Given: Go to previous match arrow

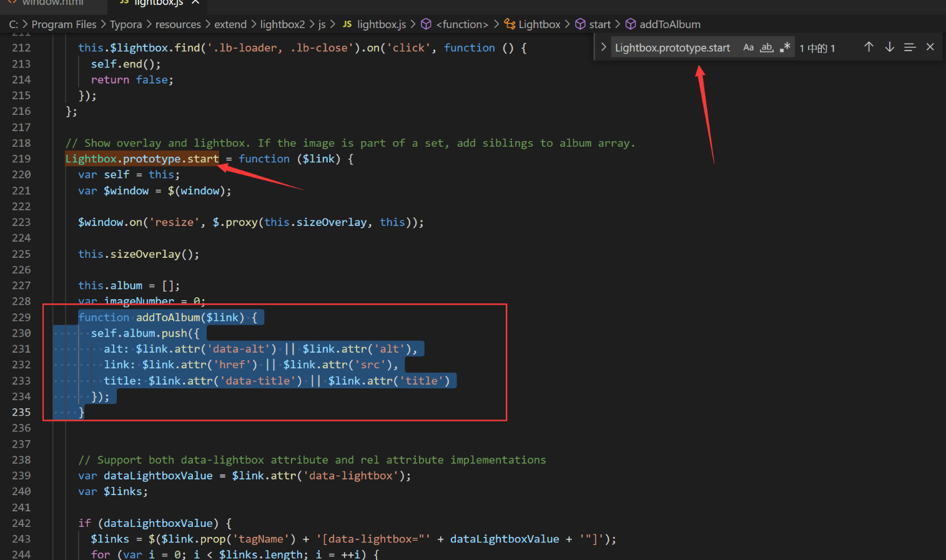Looking at the screenshot, I should [869, 47].
